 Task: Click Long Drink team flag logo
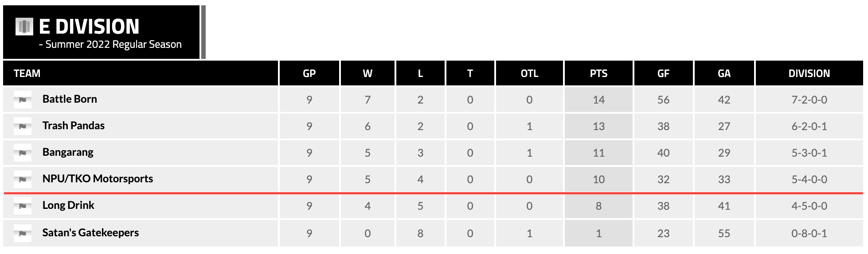[x=23, y=206]
